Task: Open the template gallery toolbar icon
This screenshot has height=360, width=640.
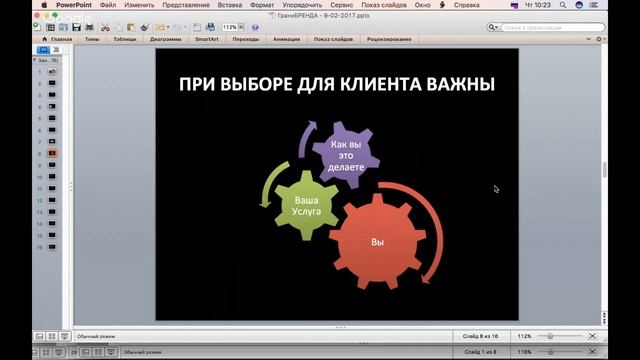Action: click(x=51, y=27)
